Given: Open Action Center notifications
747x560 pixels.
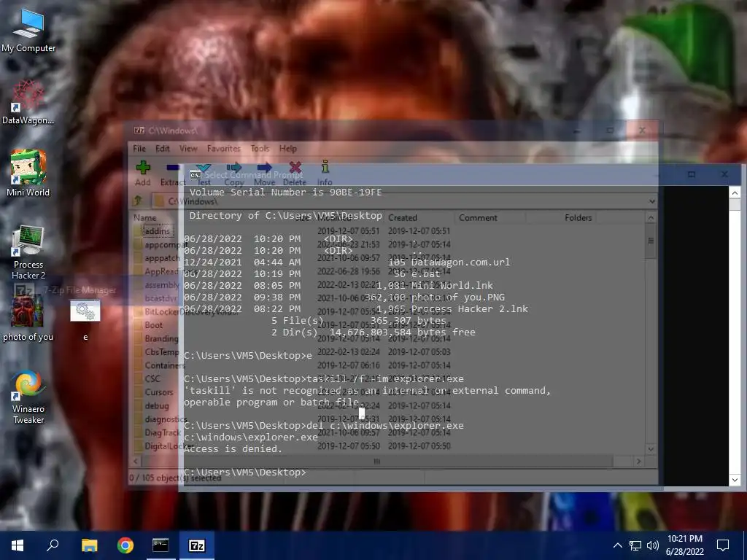Looking at the screenshot, I should [723, 545].
